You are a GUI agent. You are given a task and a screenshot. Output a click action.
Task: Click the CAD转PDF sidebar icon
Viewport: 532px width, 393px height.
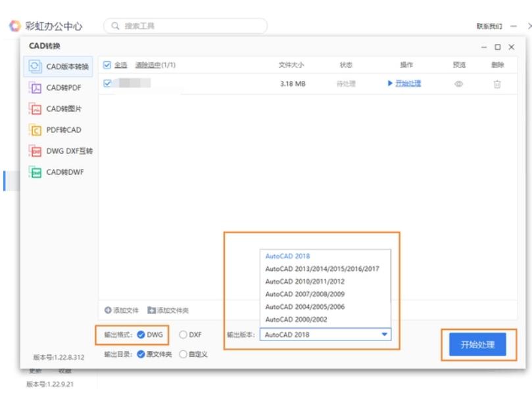[35, 88]
